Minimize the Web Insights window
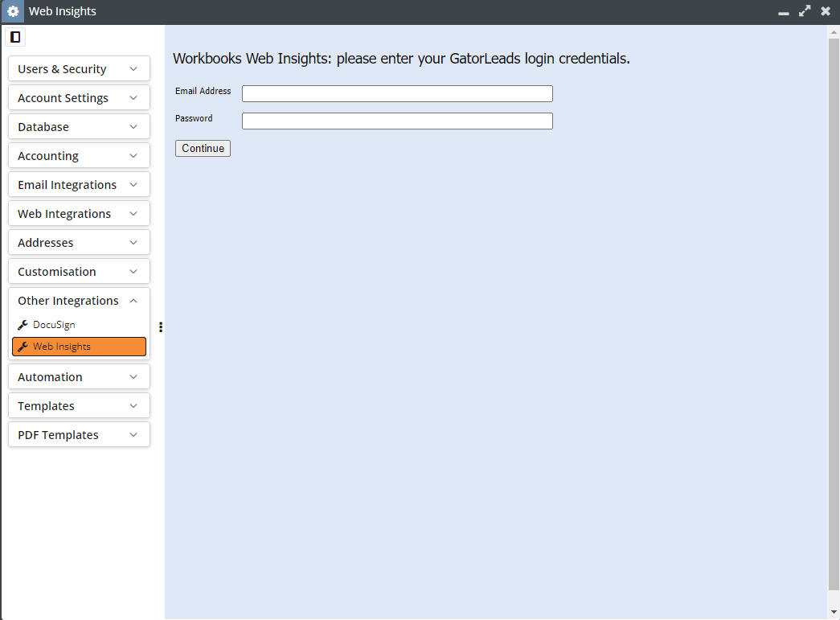Viewport: 840px width, 620px height. tap(784, 12)
